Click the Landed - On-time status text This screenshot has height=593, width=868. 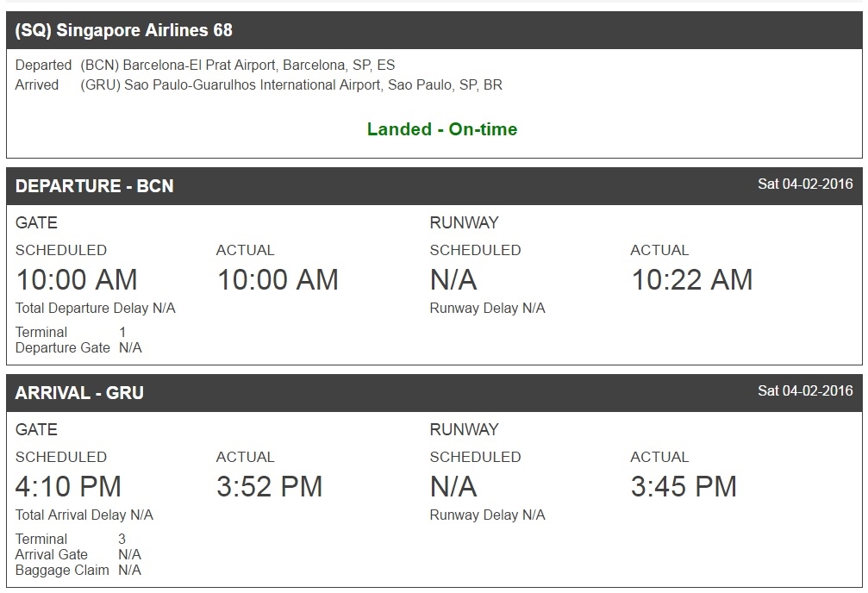click(x=442, y=129)
